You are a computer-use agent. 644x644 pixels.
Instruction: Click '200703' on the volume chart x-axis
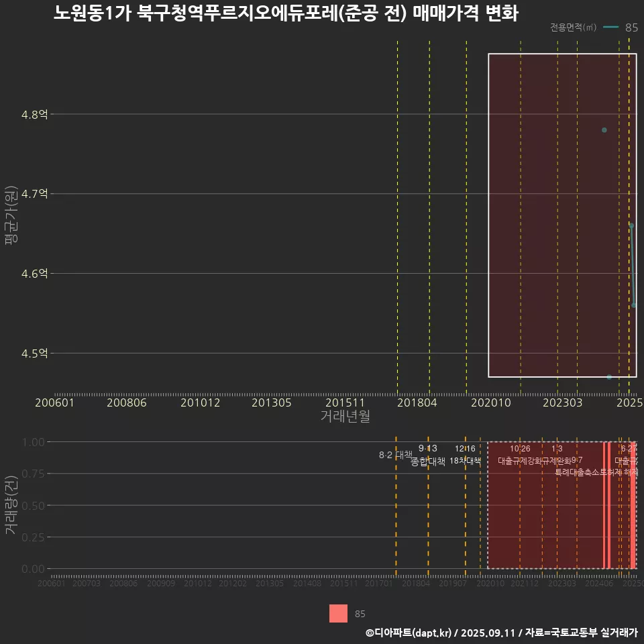pyautogui.click(x=87, y=583)
